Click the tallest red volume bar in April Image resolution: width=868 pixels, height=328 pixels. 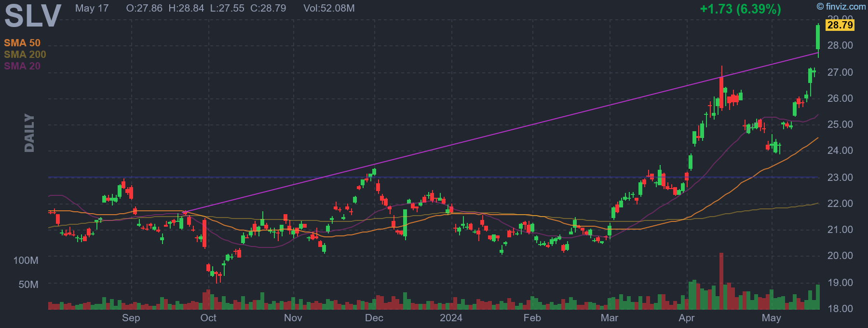pos(721,281)
